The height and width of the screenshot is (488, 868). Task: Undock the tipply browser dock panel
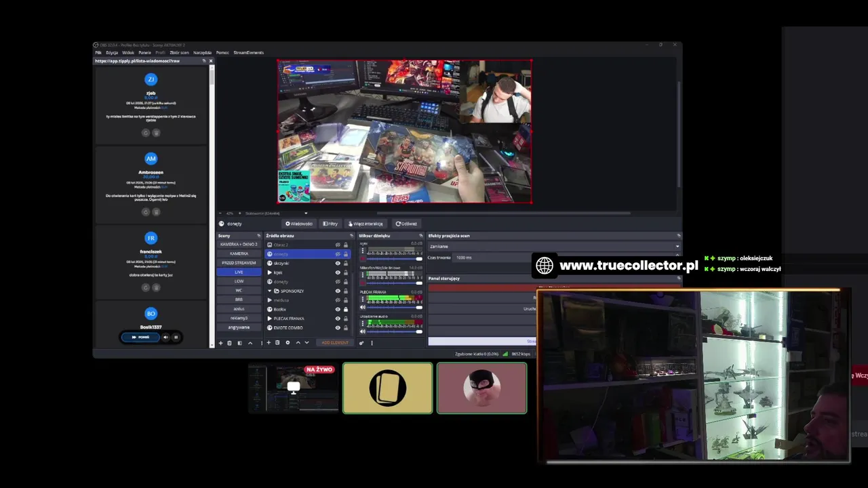click(x=204, y=61)
